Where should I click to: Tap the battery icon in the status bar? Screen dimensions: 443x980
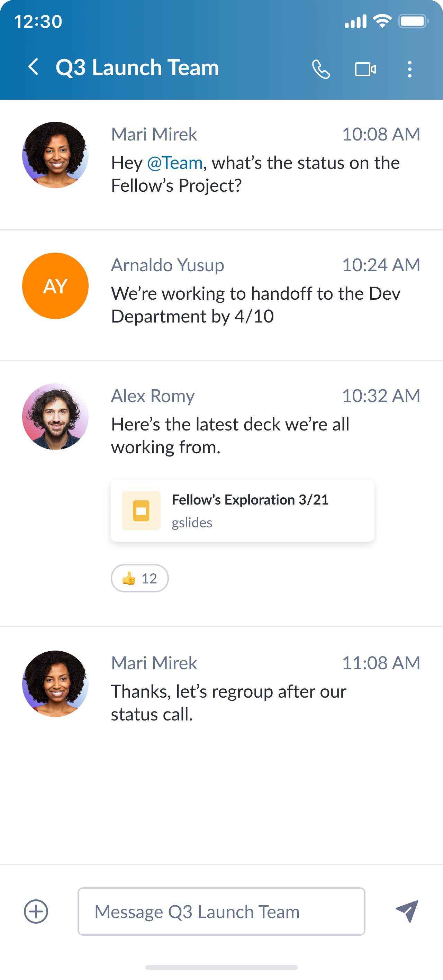(413, 21)
